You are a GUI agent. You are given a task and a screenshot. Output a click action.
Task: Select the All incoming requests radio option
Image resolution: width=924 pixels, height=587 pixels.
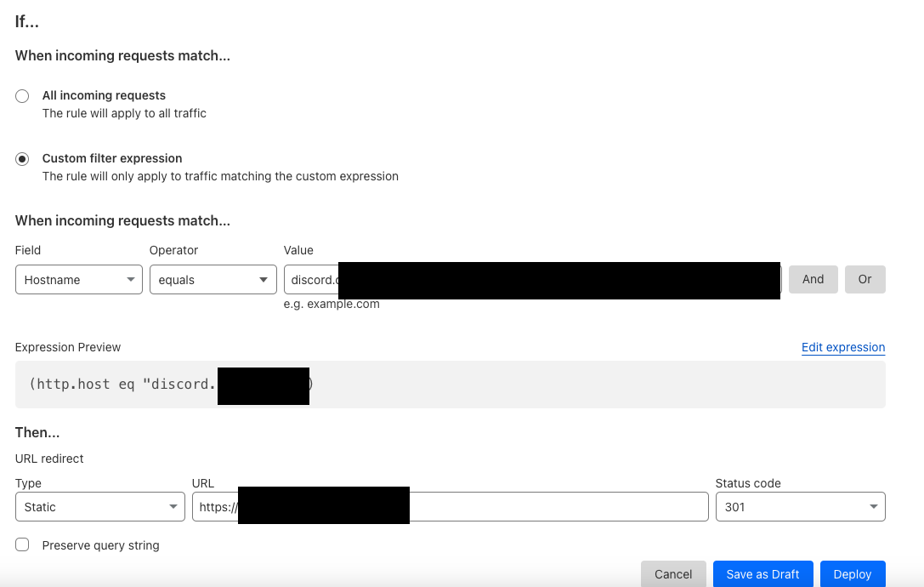[x=22, y=96]
